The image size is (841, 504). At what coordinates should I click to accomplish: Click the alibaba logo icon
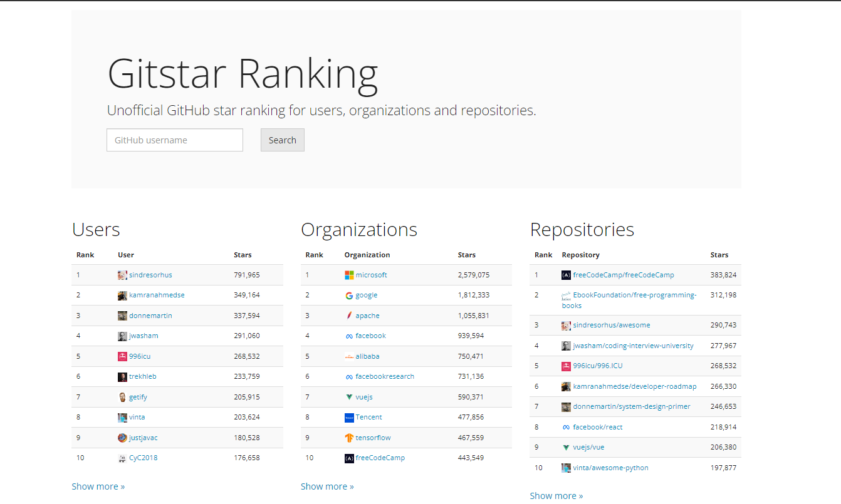349,356
